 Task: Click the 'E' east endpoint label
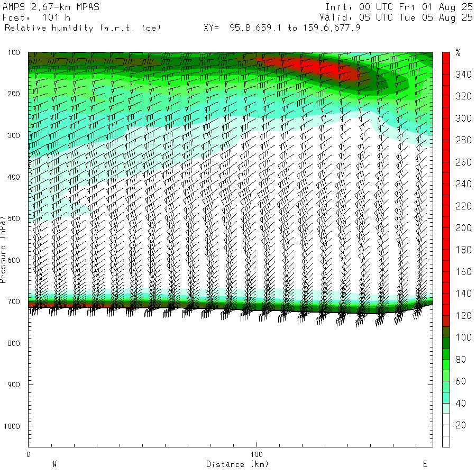pyautogui.click(x=425, y=464)
